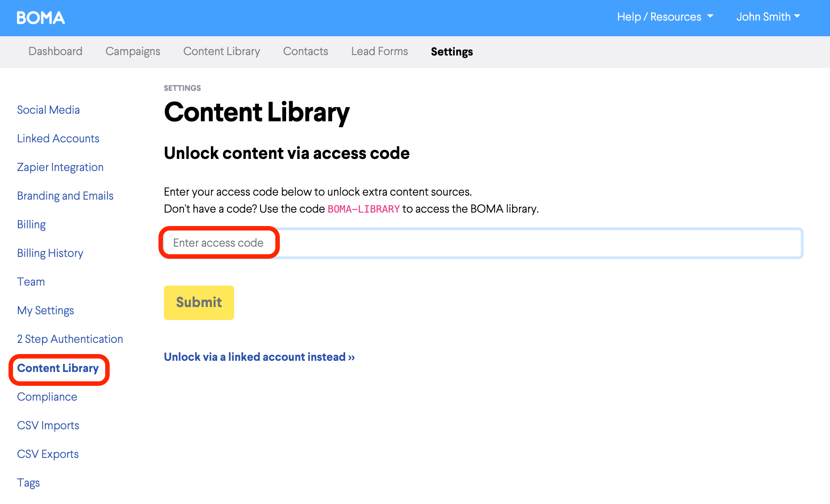Focus the Enter access code field

point(483,243)
